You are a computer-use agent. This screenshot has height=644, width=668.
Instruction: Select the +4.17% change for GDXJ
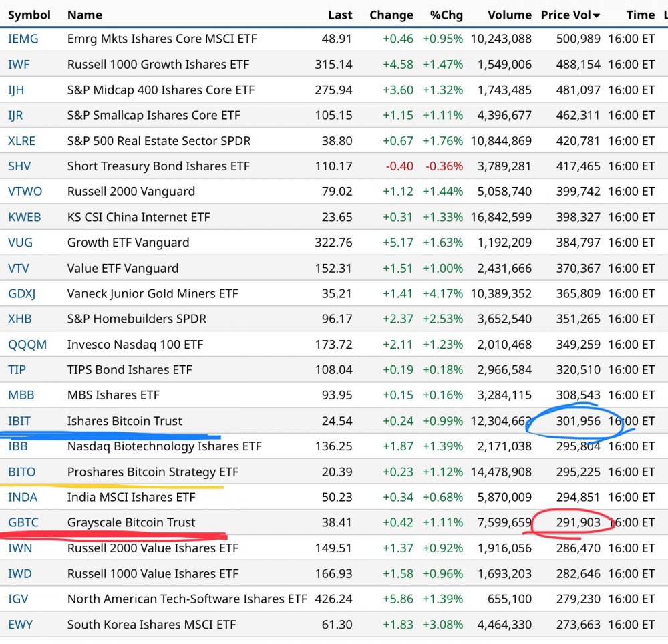click(x=443, y=293)
